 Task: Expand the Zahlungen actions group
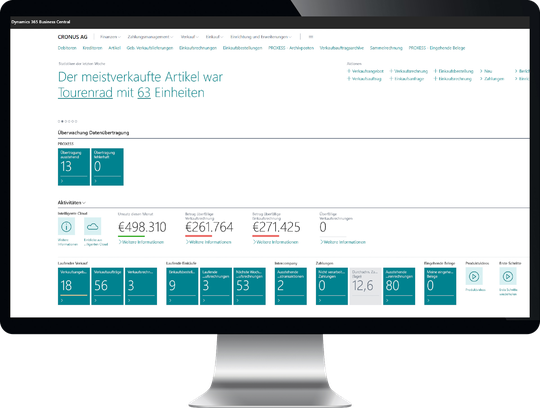(492, 79)
